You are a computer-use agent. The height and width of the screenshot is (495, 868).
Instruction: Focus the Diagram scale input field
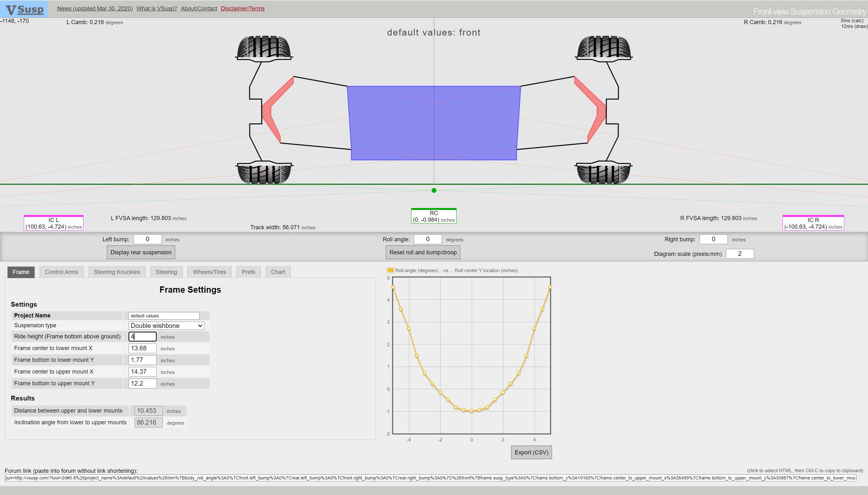click(x=740, y=254)
